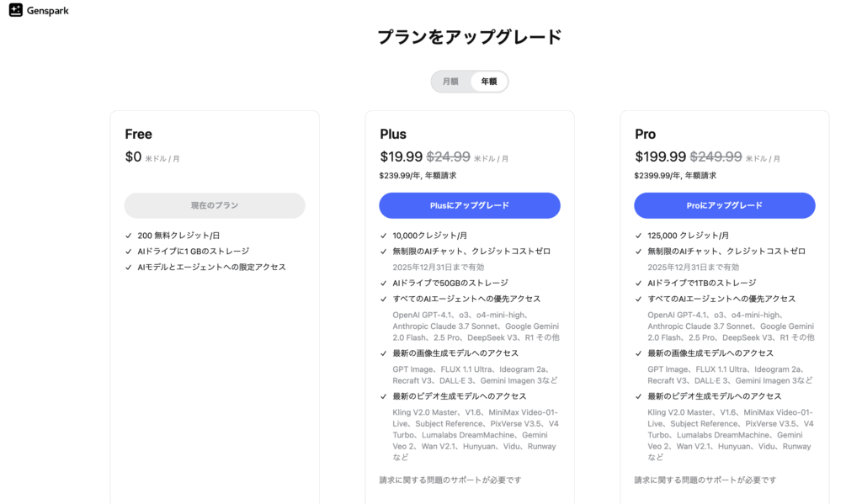This screenshot has width=862, height=504.
Task: Click Plus plan video generation checkmark
Action: pyautogui.click(x=384, y=396)
